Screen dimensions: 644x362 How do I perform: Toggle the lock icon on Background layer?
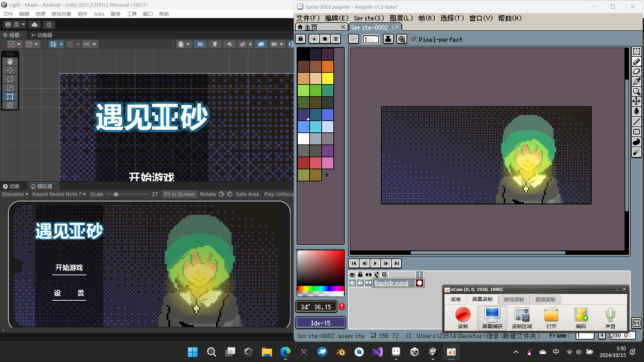[x=359, y=283]
